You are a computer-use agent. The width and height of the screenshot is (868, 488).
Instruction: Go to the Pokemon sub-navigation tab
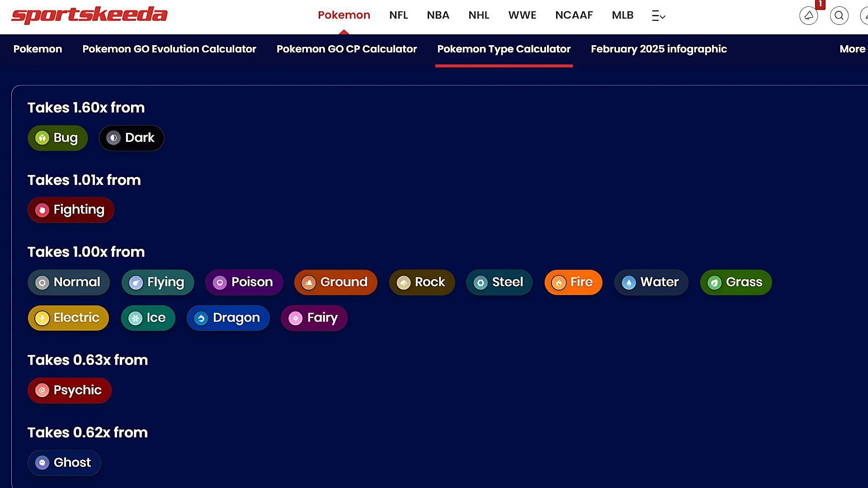click(x=38, y=49)
